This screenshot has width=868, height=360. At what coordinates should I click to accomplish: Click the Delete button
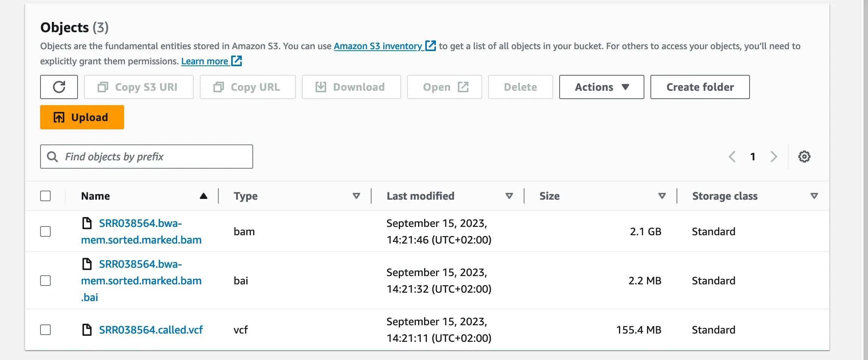pyautogui.click(x=520, y=87)
